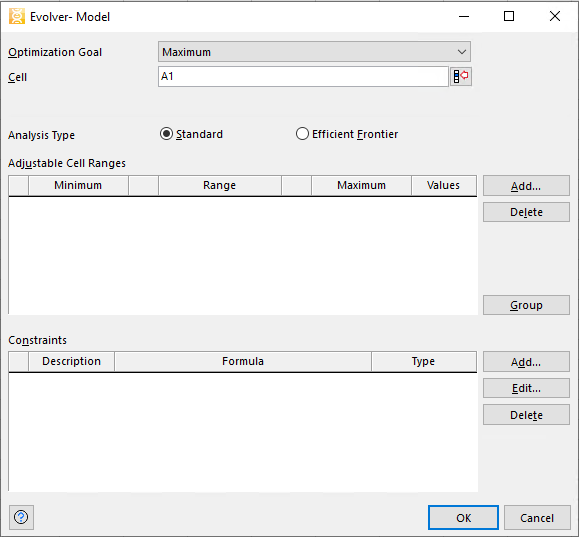This screenshot has height=537, width=579.
Task: Expand the Optimization Goal dropdown
Action: click(314, 52)
